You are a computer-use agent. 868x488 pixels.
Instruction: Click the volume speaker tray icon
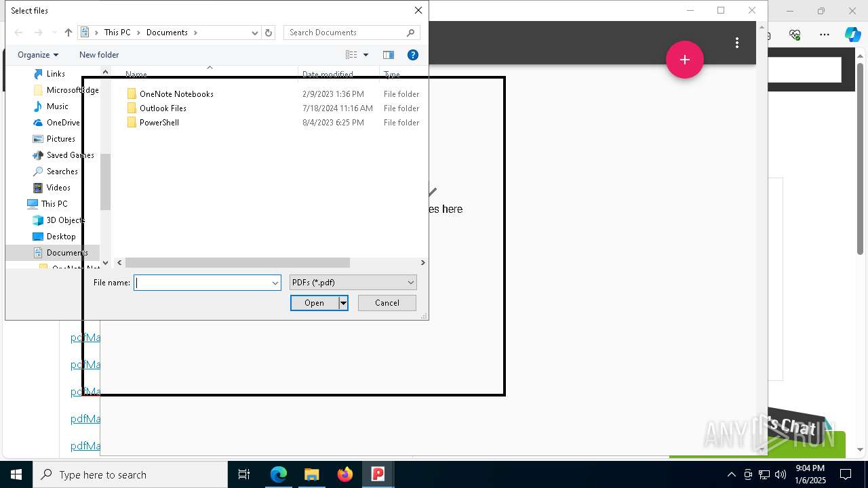pyautogui.click(x=780, y=474)
